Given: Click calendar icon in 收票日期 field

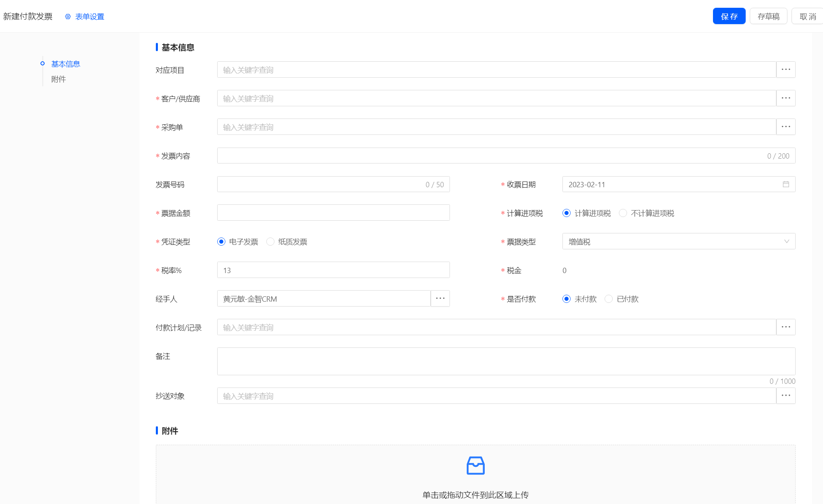Looking at the screenshot, I should (x=785, y=184).
